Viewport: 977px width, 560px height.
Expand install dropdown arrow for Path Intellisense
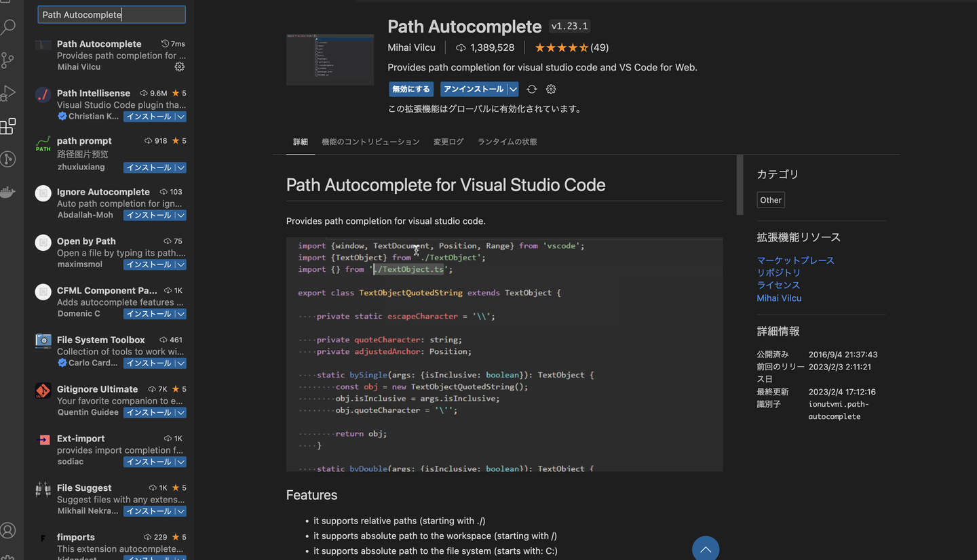click(x=180, y=117)
